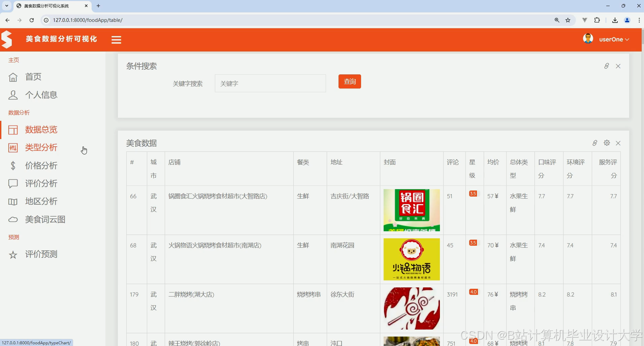Select shop name 二胖烧烤(湖大店)
The image size is (644, 346).
tap(191, 295)
